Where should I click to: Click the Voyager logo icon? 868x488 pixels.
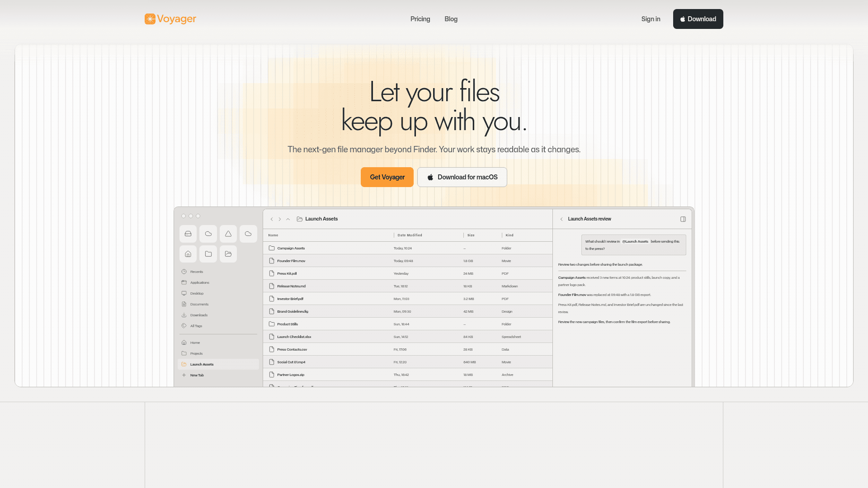(x=150, y=19)
